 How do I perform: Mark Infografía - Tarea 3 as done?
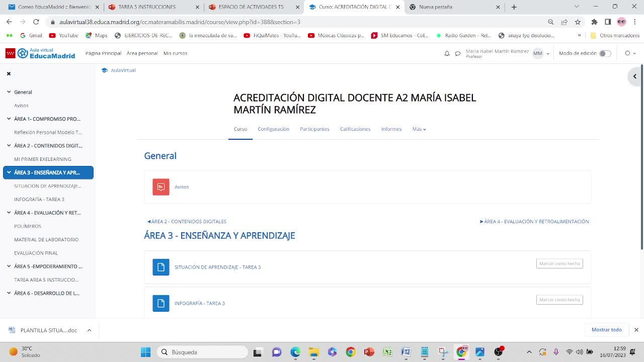[x=559, y=300]
